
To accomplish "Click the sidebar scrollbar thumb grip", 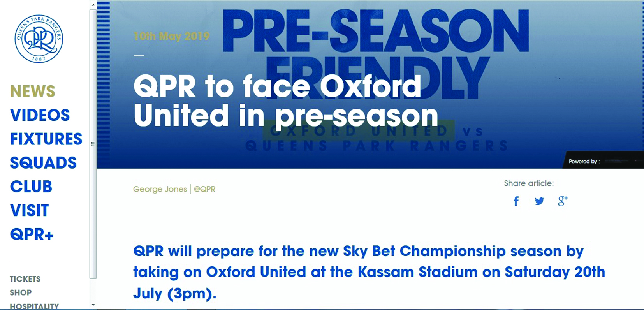I will [x=93, y=144].
